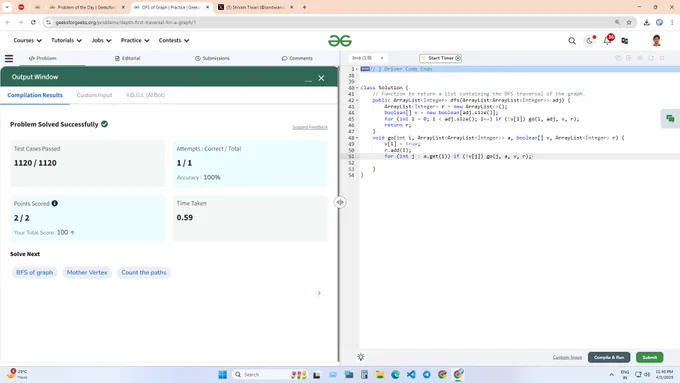Open the hamburger sidebar menu
The image size is (680, 383).
[9, 58]
